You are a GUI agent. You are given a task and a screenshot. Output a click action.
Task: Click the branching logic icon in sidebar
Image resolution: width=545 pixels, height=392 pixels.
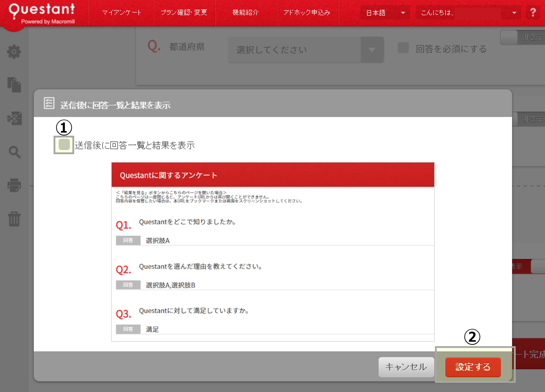(14, 118)
